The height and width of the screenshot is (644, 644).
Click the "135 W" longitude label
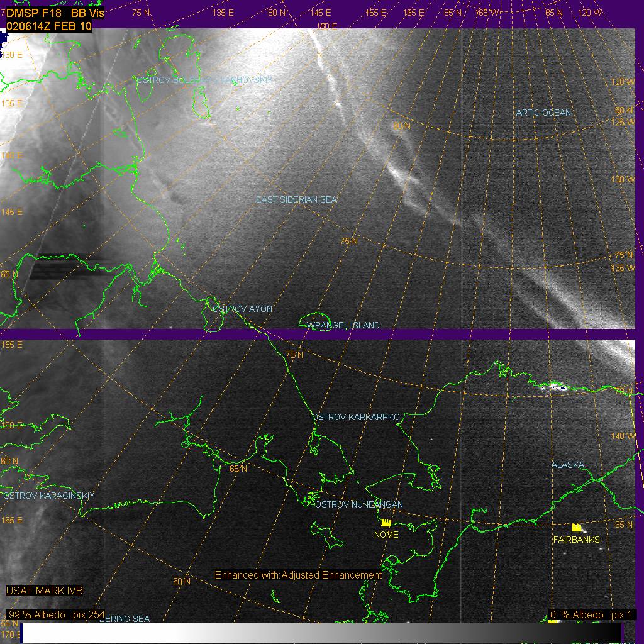(623, 268)
